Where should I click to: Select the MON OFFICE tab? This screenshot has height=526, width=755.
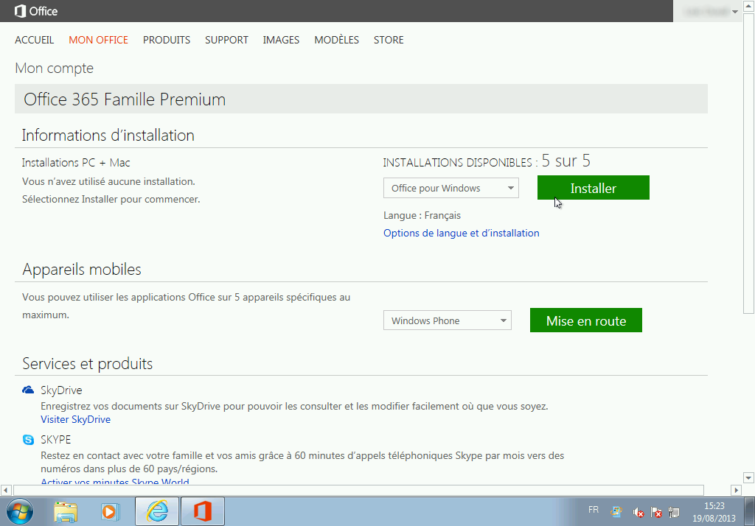(x=98, y=40)
